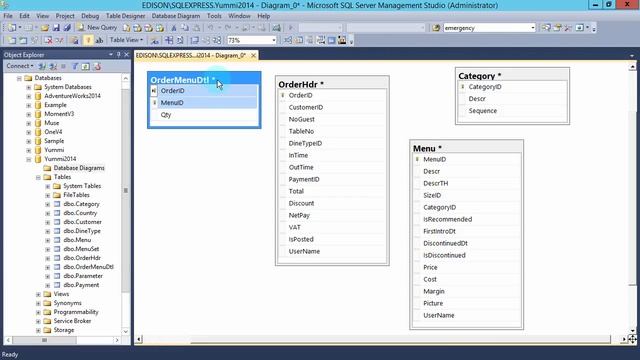
Task: Click the Manage Indexes and Keys icon
Action: 299,40
